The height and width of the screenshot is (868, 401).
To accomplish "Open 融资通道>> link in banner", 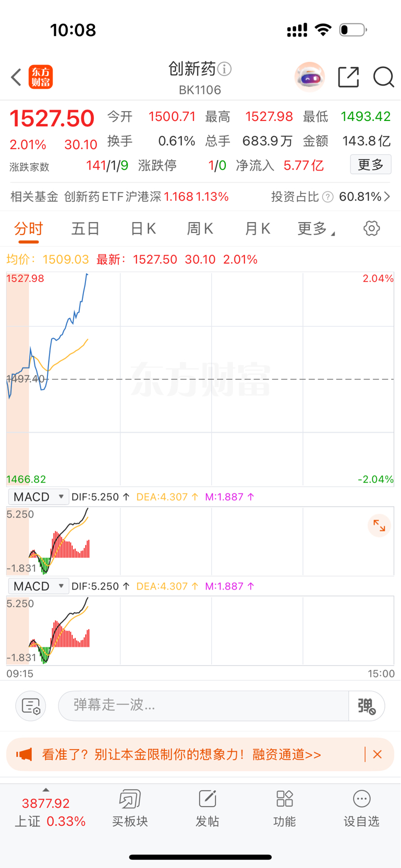I will coord(287,754).
